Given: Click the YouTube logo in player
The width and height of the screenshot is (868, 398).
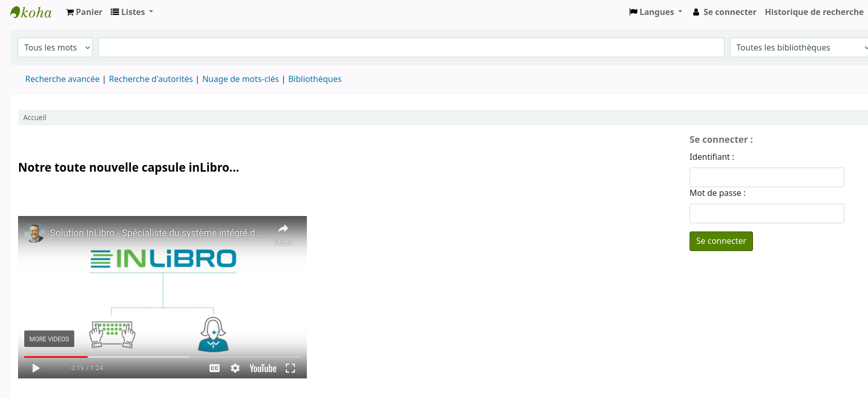Looking at the screenshot, I should [263, 368].
